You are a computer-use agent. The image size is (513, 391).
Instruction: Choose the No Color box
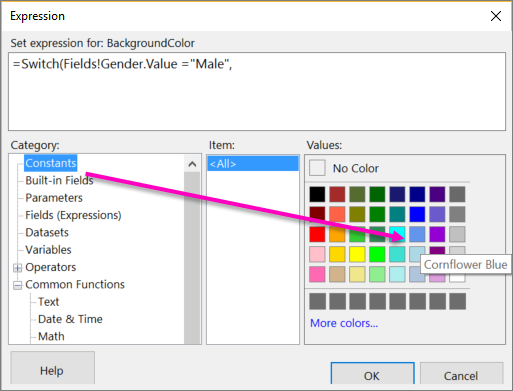317,168
